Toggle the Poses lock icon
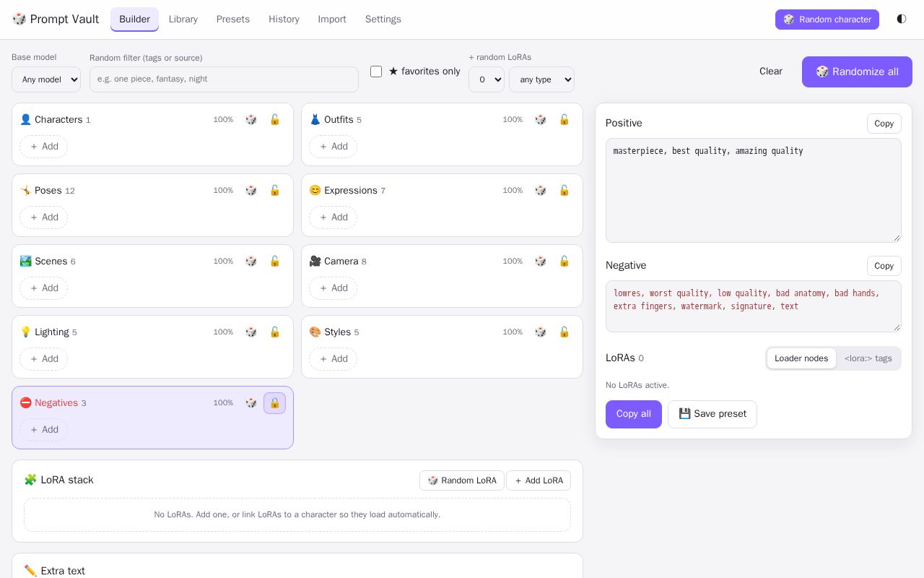Image resolution: width=924 pixels, height=578 pixels. 275,191
